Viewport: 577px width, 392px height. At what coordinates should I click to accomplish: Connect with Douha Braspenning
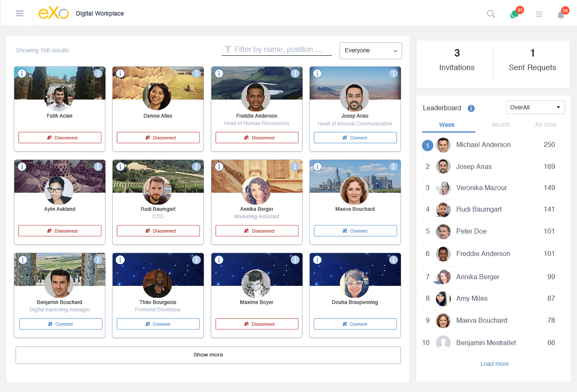click(355, 324)
